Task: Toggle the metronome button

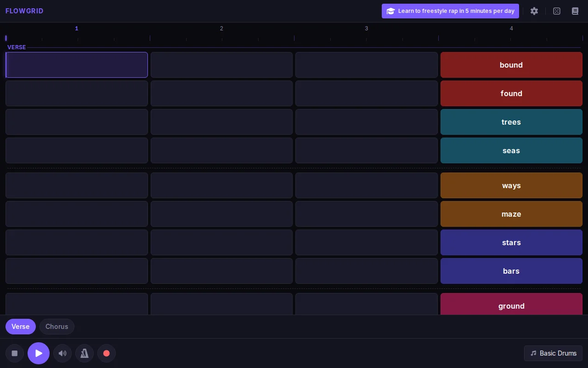Action: click(85, 353)
